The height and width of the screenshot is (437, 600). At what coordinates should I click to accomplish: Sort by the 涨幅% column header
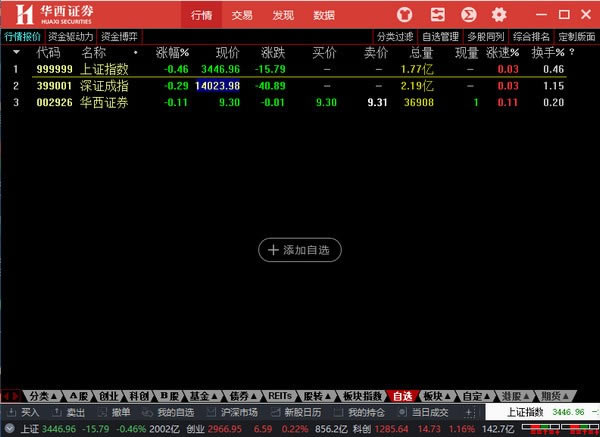(172, 52)
